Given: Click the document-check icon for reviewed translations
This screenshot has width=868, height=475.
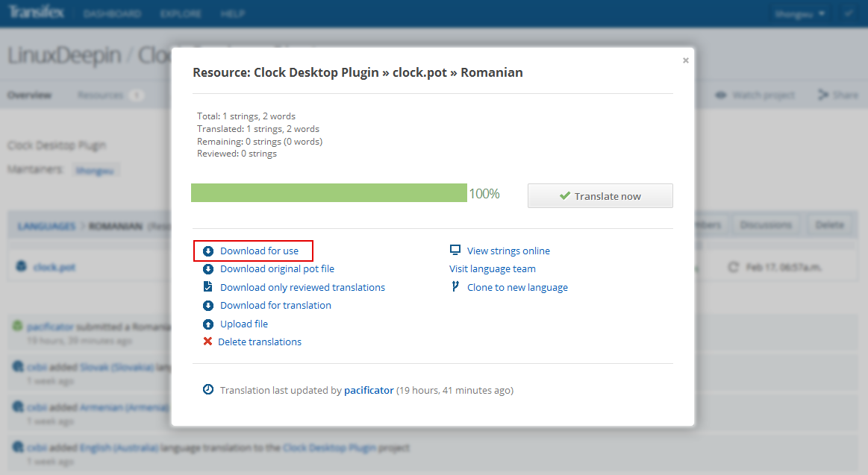Looking at the screenshot, I should pos(208,287).
